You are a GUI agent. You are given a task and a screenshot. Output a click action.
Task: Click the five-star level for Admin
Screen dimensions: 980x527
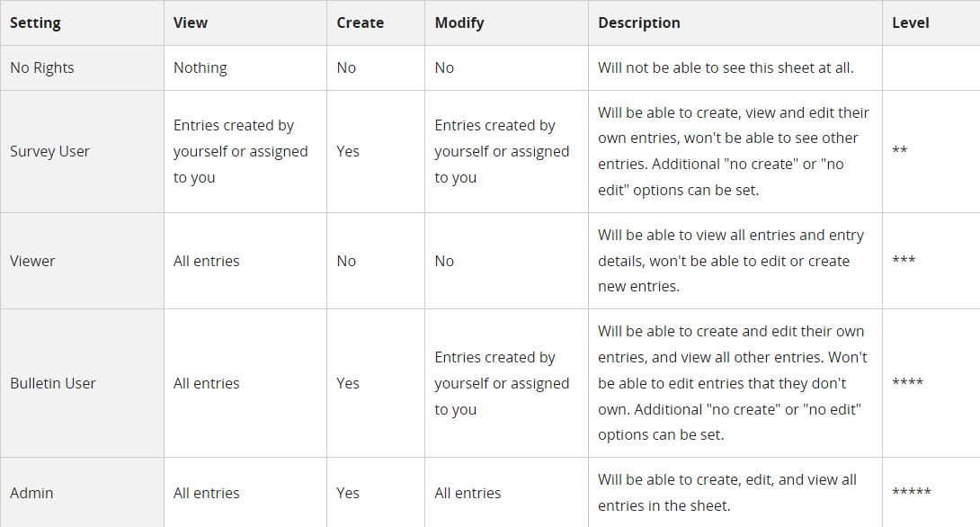pos(912,492)
